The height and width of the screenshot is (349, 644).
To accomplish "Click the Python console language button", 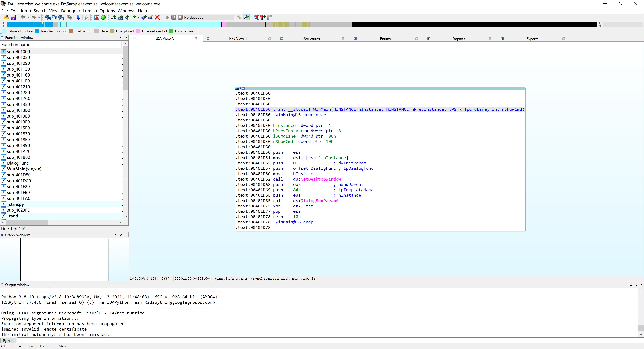I will click(8, 341).
